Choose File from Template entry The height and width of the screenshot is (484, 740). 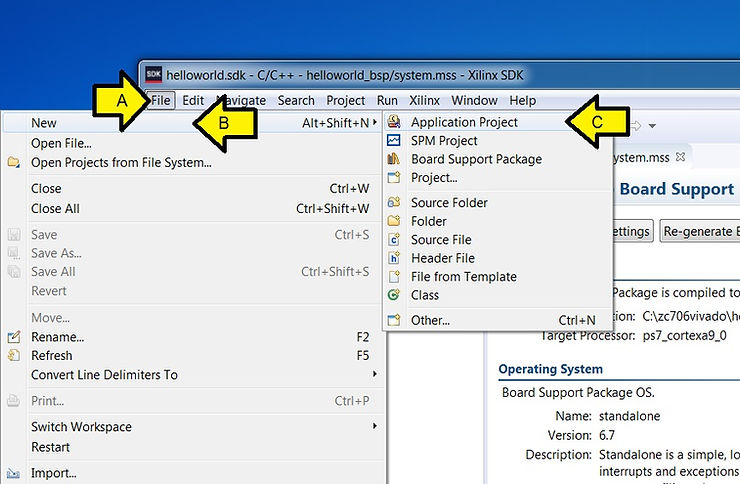pyautogui.click(x=463, y=277)
